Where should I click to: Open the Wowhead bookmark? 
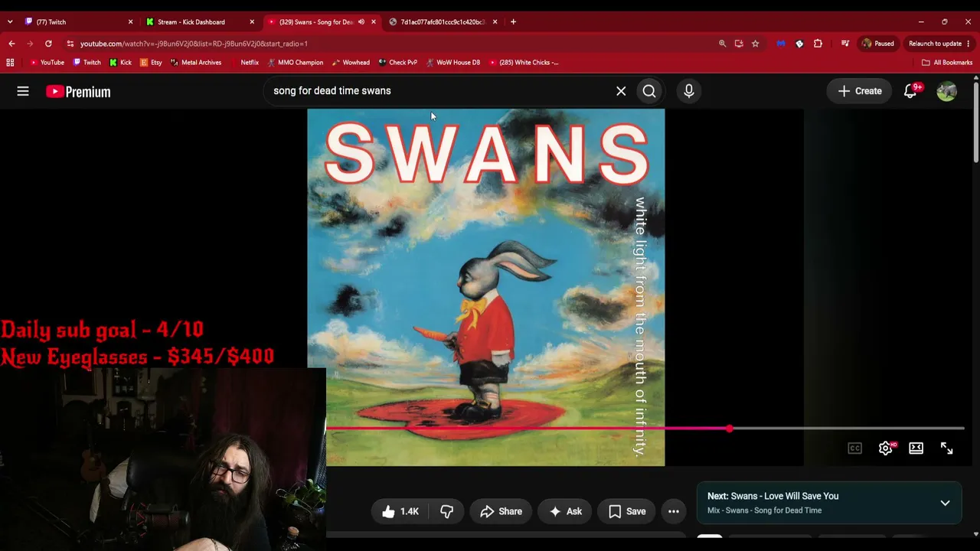tap(351, 63)
